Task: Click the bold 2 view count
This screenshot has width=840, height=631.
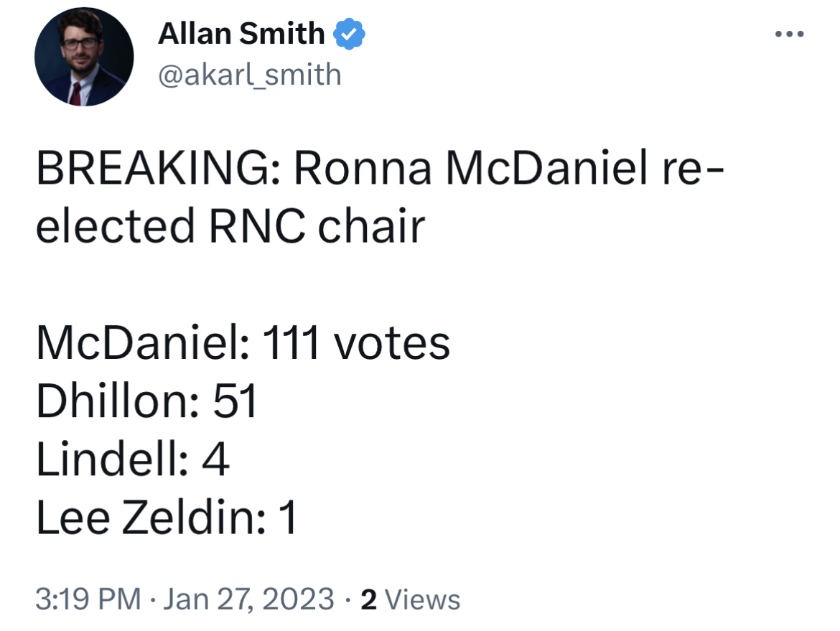Action: click(368, 599)
